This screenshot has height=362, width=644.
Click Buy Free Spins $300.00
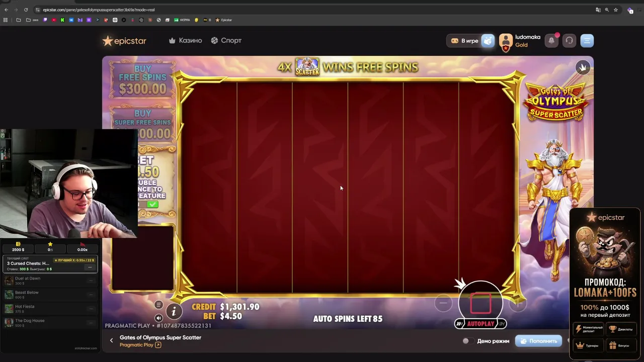click(142, 80)
